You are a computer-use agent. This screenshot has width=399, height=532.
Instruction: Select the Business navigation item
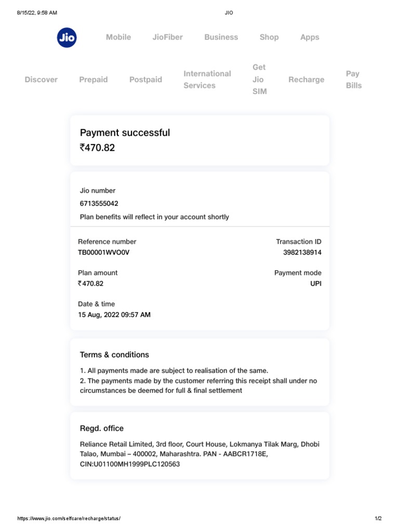click(221, 37)
